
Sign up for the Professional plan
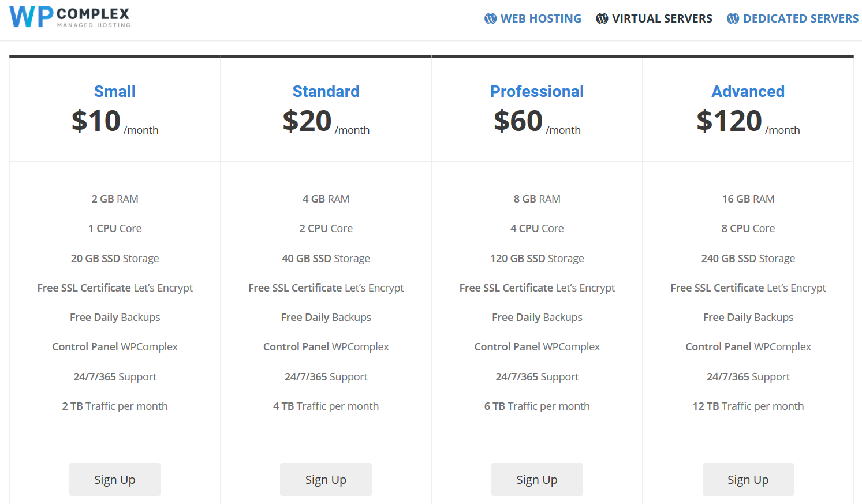pyautogui.click(x=537, y=479)
